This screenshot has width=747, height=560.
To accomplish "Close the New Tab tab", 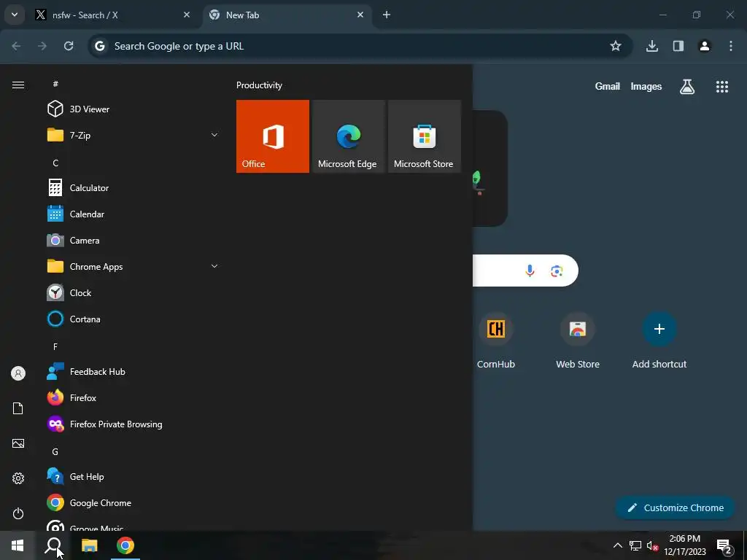I will pyautogui.click(x=360, y=15).
